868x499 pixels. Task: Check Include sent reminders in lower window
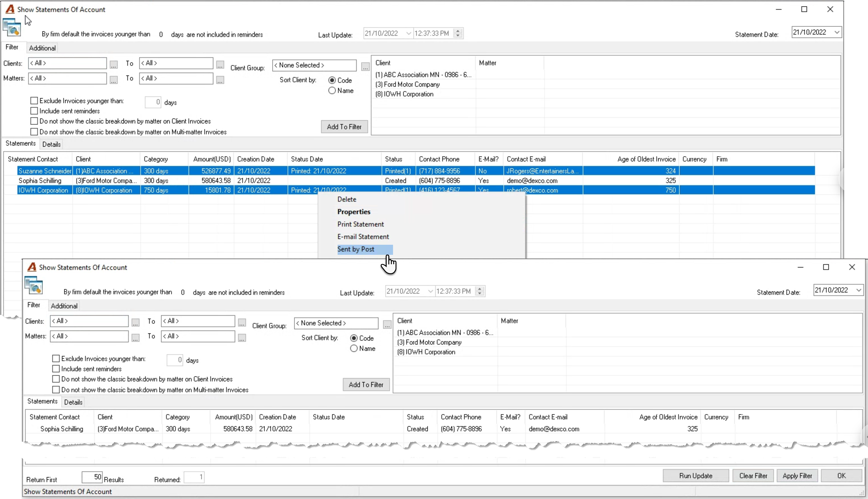[x=56, y=369]
